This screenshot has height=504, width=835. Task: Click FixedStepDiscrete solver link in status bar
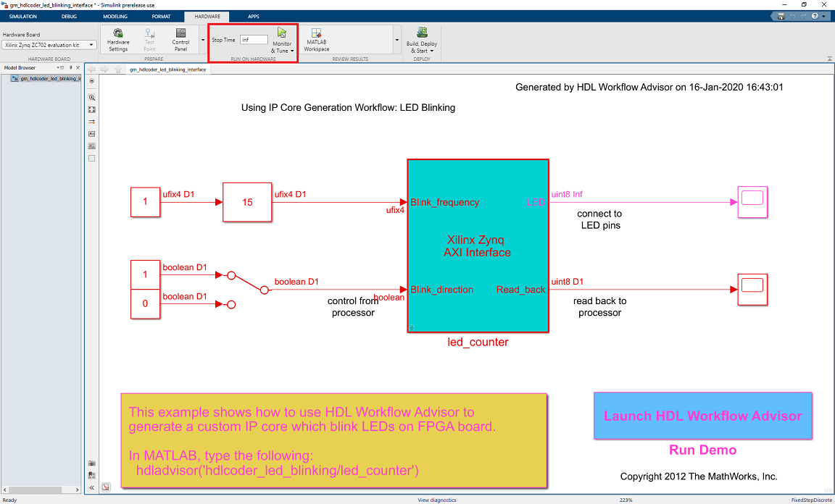tap(811, 500)
